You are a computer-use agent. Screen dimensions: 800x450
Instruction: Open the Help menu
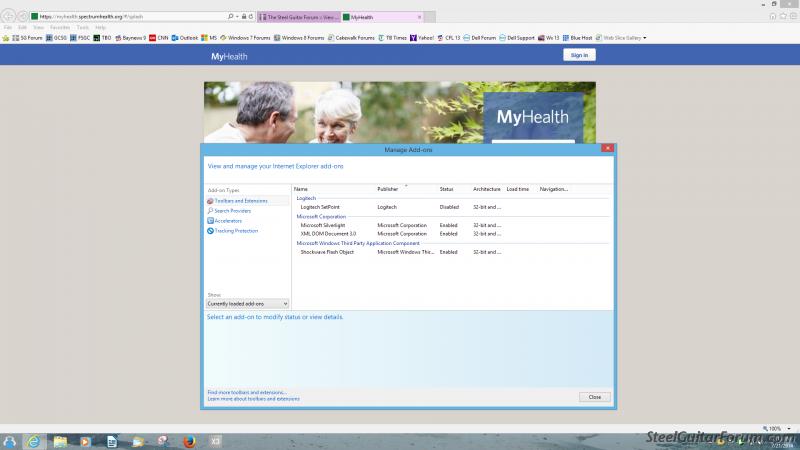pos(101,28)
